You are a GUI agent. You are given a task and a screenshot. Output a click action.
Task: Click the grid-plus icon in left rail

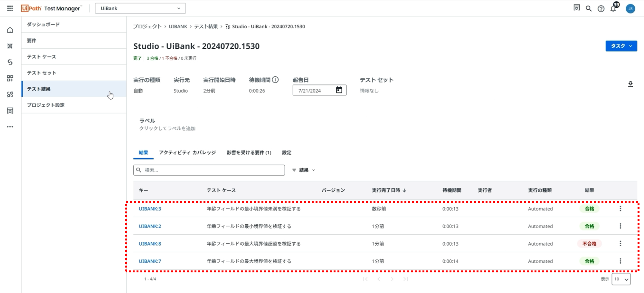pyautogui.click(x=10, y=78)
